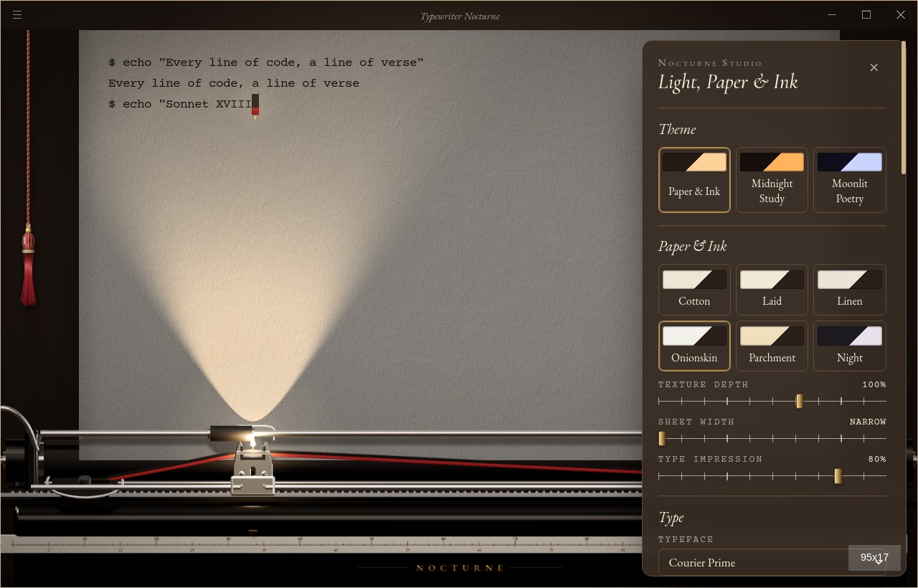Pick the Night paper swatch

pos(849,346)
